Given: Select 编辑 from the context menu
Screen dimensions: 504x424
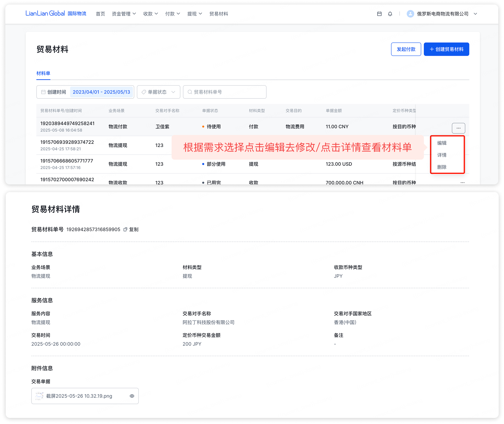Looking at the screenshot, I should [x=442, y=143].
